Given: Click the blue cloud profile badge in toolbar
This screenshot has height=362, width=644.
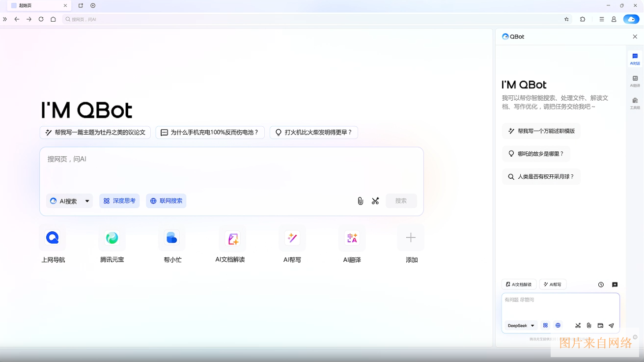Looking at the screenshot, I should 631,19.
